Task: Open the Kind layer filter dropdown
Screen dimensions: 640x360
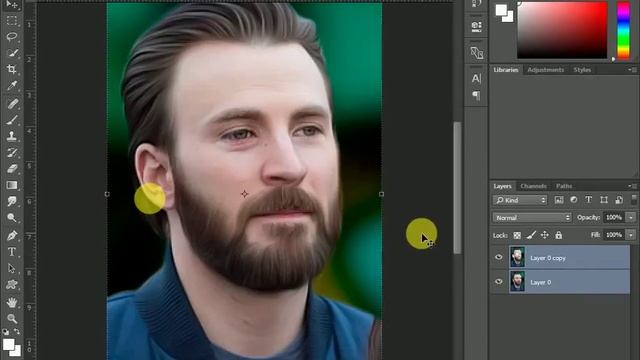Action: (x=520, y=200)
